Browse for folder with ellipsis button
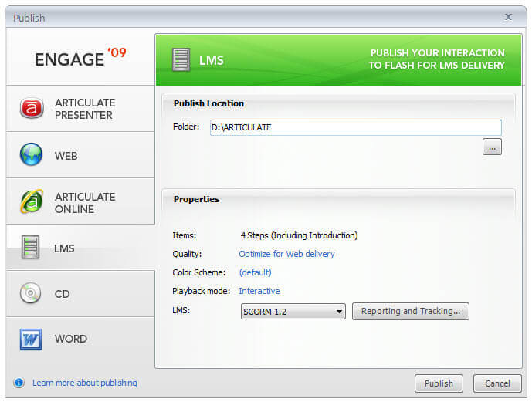The width and height of the screenshot is (532, 402). (492, 147)
